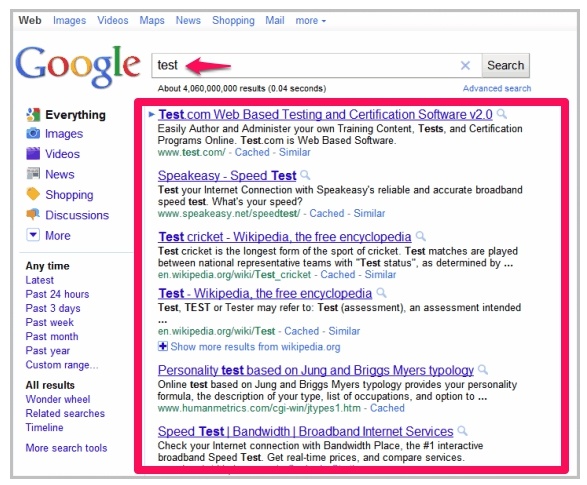Filter by Videos in left sidebar

click(62, 154)
